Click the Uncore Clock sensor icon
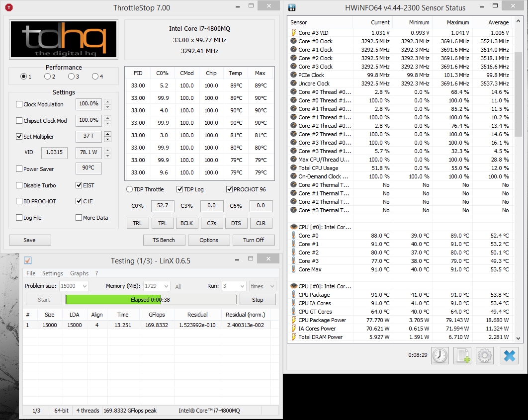Image resolution: width=528 pixels, height=420 pixels. (293, 83)
